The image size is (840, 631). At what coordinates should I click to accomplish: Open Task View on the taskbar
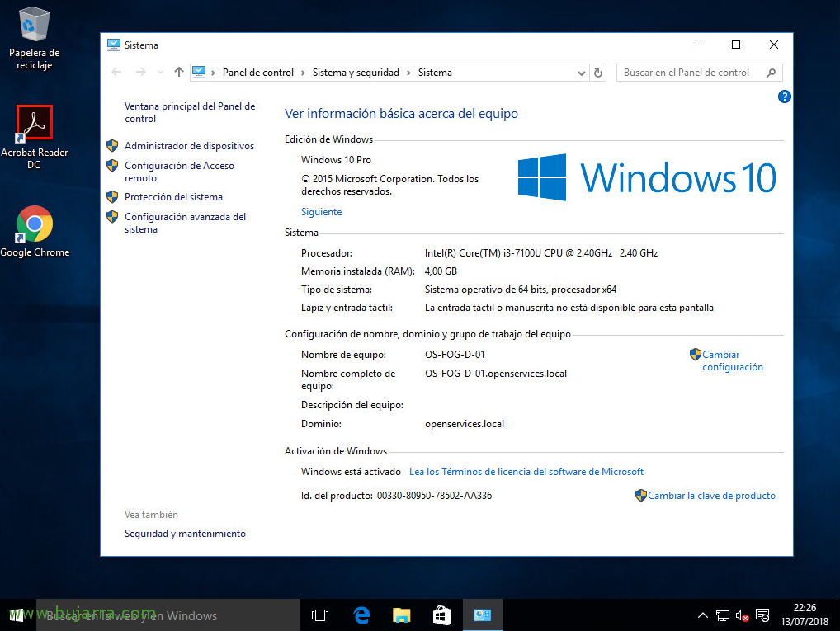(320, 615)
